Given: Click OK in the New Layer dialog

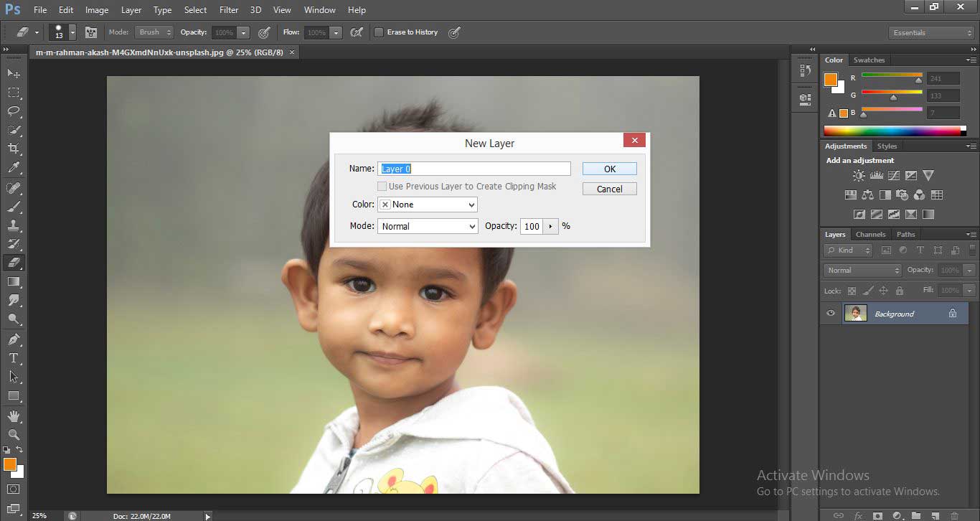Looking at the screenshot, I should (x=609, y=168).
